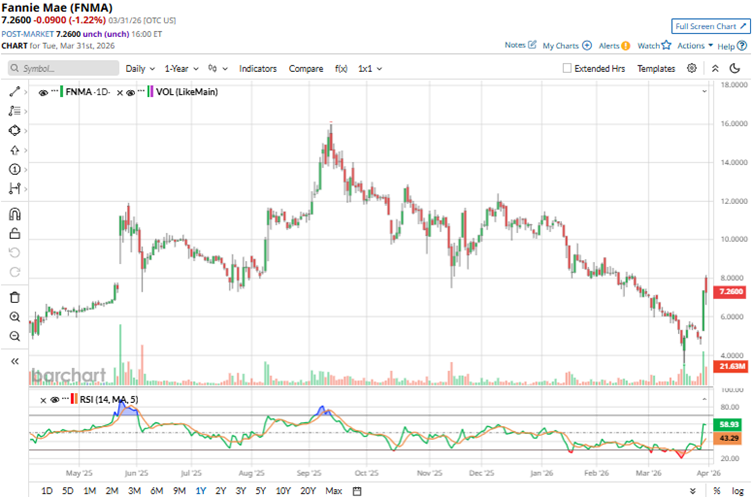This screenshot has height=497, width=752.
Task: Click the green FNMA color swatch
Action: click(61, 92)
